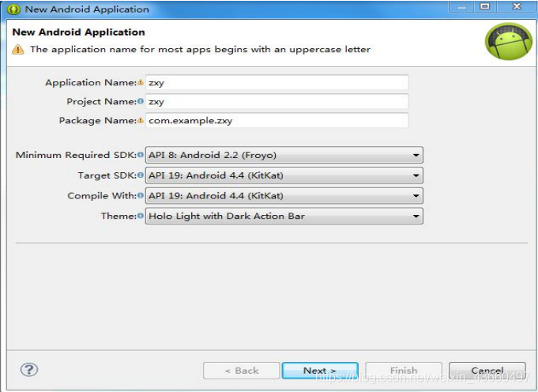Click the Application Name text field
Image resolution: width=538 pixels, height=392 pixels.
coord(277,82)
